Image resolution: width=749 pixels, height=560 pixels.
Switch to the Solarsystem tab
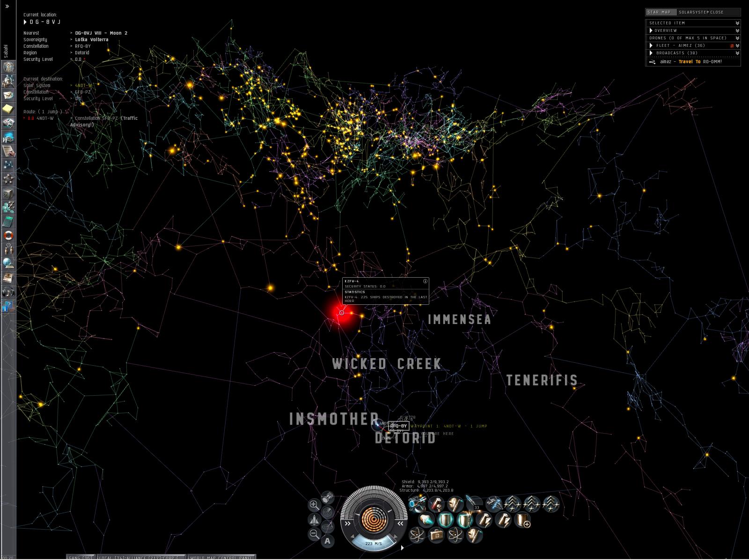pos(693,12)
